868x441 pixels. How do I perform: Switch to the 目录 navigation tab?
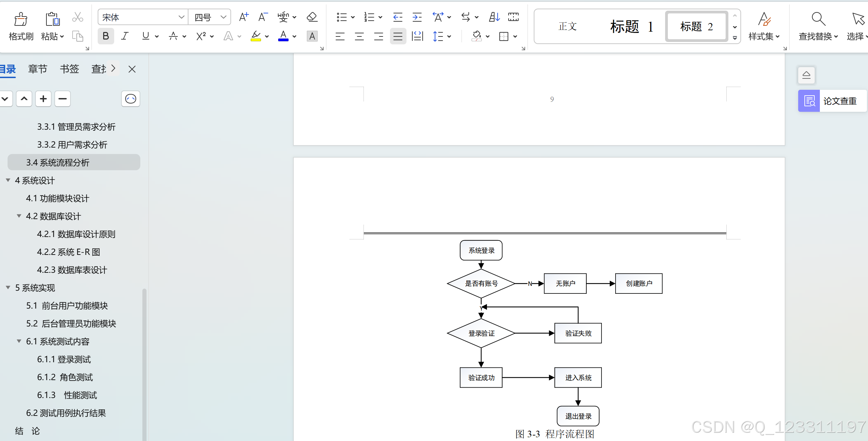click(8, 69)
